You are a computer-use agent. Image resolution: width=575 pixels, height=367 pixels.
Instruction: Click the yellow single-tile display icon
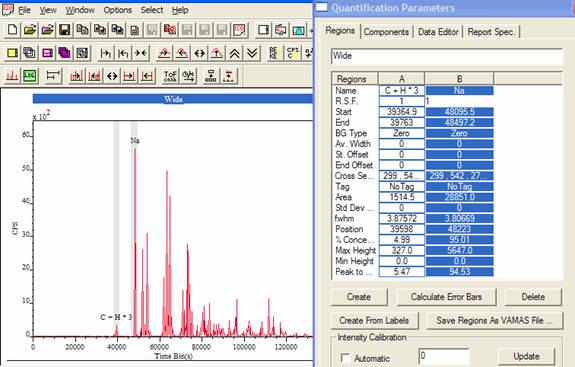coord(12,53)
